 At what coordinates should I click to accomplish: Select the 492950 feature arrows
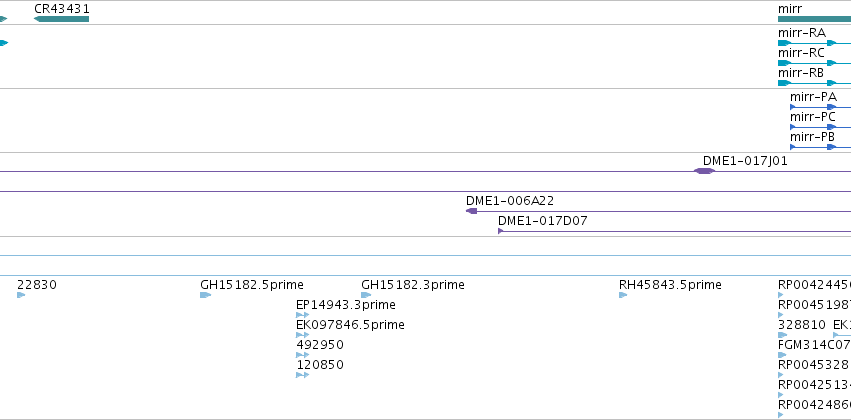click(302, 355)
